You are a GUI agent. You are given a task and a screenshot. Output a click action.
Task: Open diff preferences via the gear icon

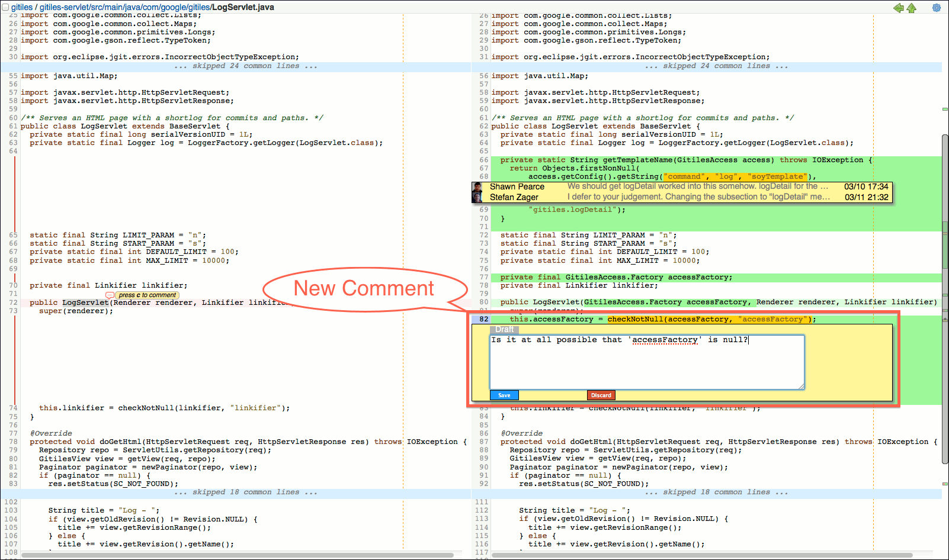[937, 8]
